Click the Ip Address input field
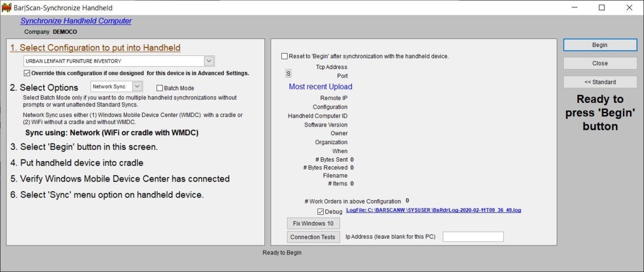The height and width of the screenshot is (272, 644). (473, 237)
